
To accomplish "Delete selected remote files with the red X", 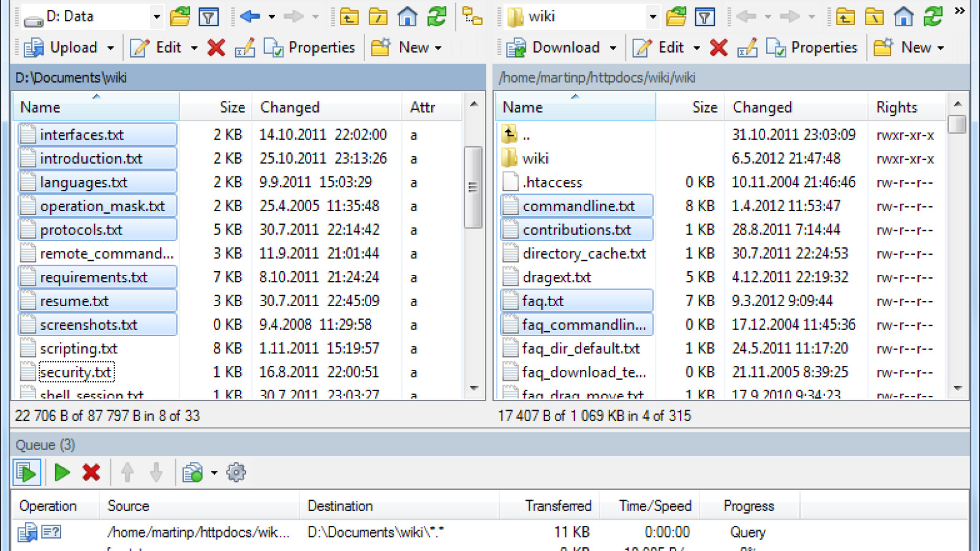I will tap(718, 47).
